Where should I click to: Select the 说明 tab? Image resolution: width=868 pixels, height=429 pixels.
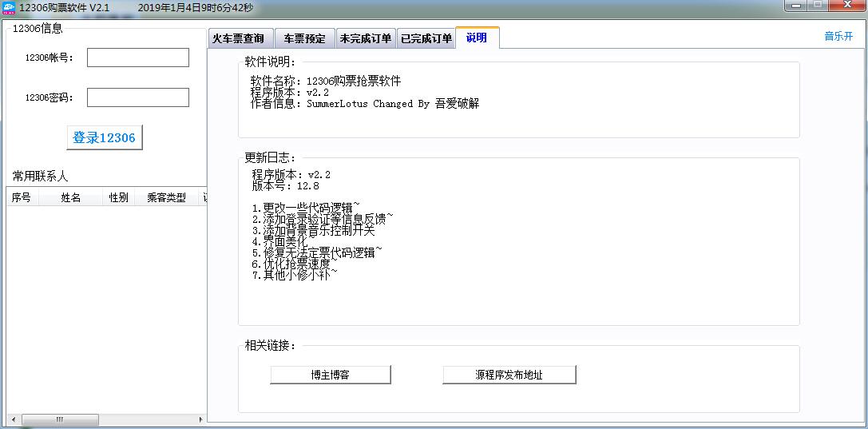click(x=478, y=38)
